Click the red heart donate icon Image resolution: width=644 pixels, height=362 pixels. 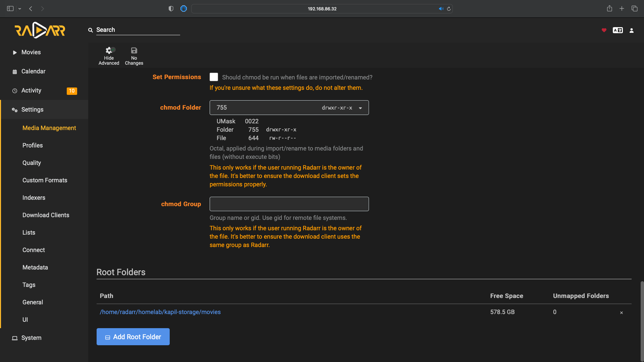pyautogui.click(x=604, y=30)
